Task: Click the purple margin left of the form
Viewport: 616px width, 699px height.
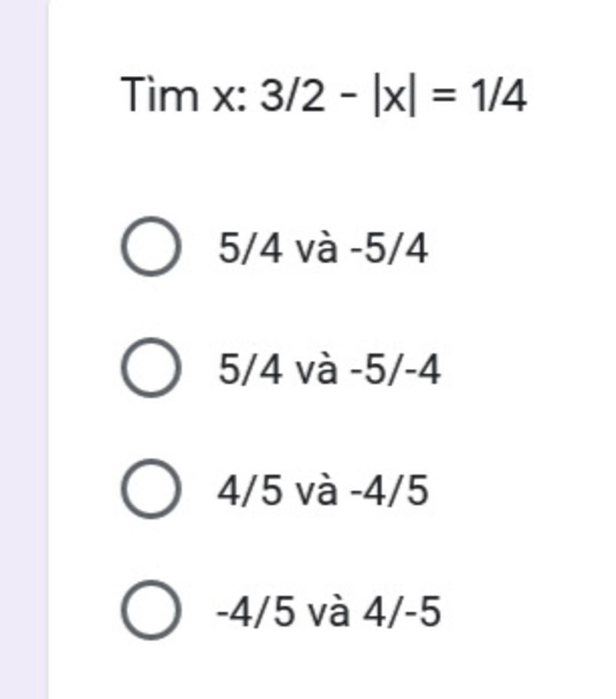Action: (24, 349)
